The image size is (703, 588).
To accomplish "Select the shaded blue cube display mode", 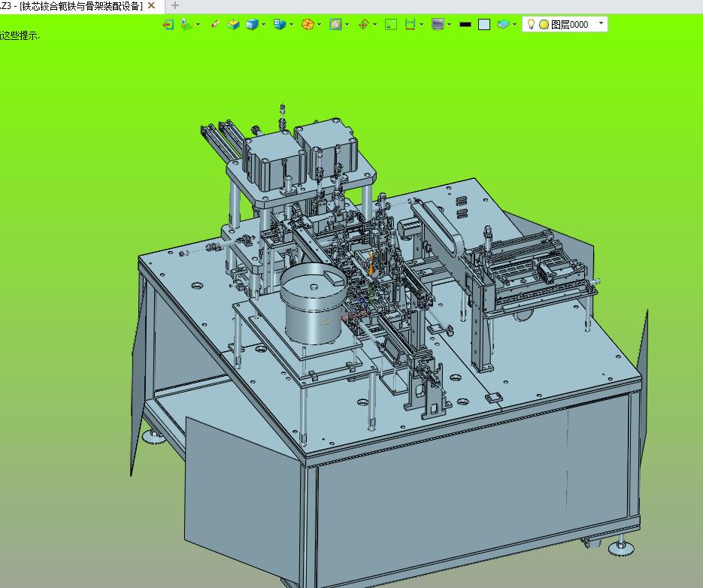I will [x=253, y=24].
